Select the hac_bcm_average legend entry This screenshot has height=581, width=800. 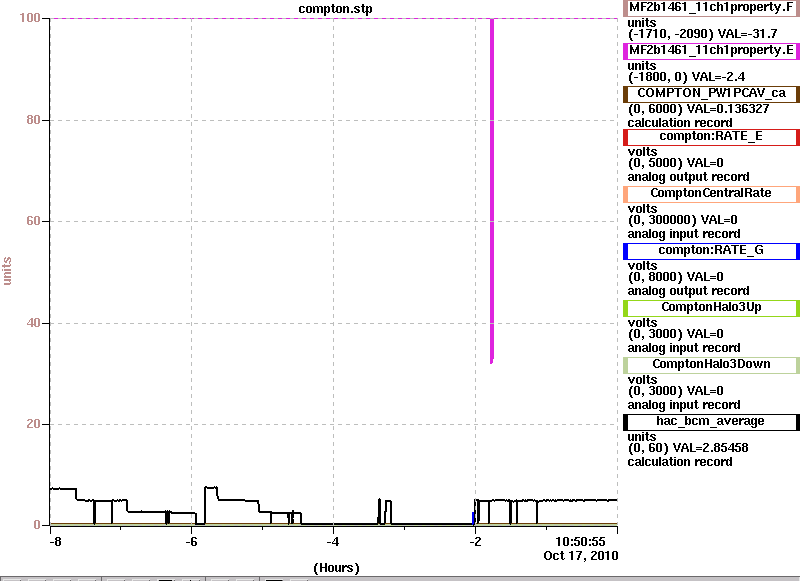[x=711, y=422]
